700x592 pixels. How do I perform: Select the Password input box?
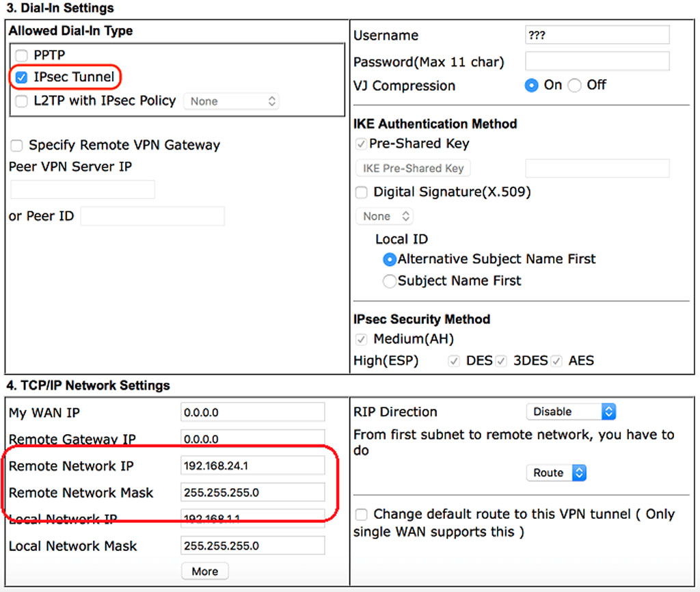click(597, 62)
